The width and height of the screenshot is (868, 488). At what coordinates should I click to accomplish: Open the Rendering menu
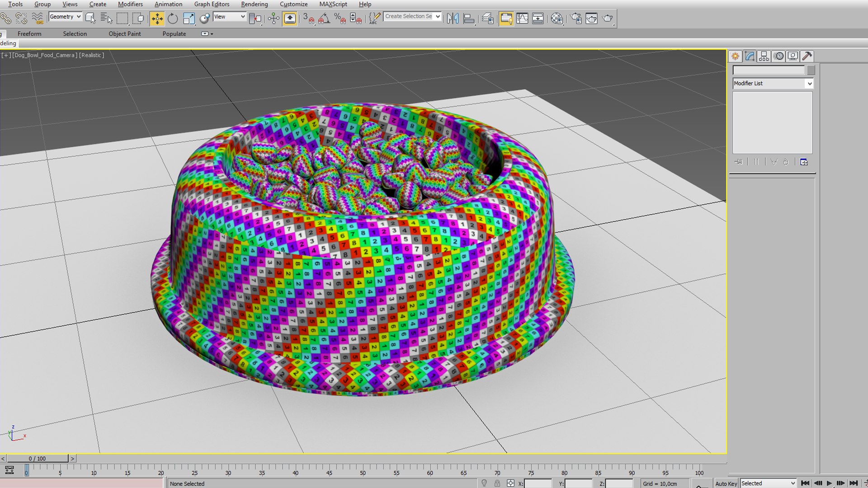click(x=254, y=4)
